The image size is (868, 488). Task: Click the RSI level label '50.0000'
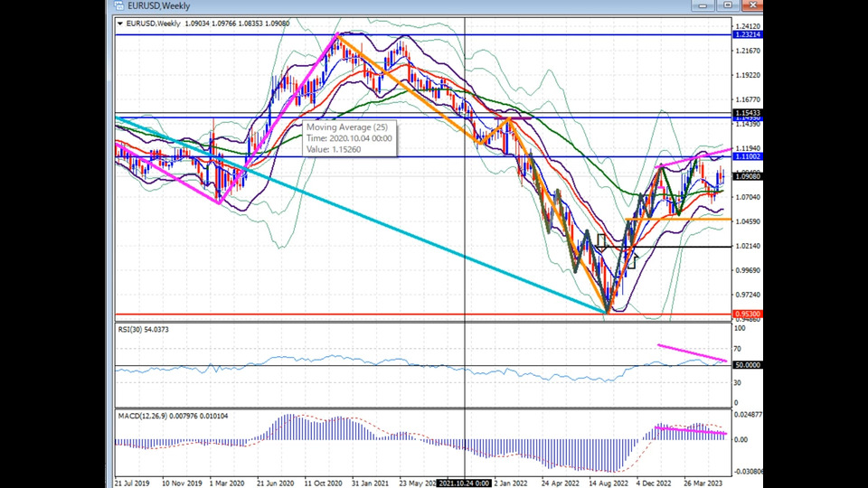click(748, 365)
